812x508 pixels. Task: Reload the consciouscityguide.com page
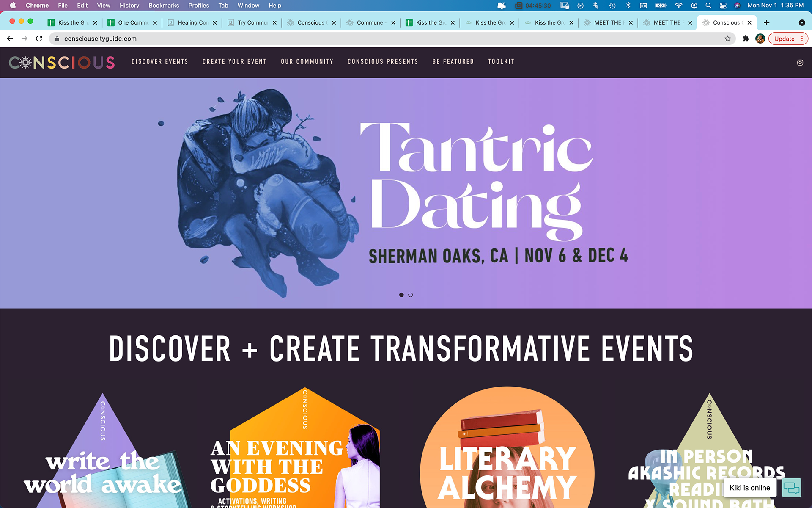point(39,39)
